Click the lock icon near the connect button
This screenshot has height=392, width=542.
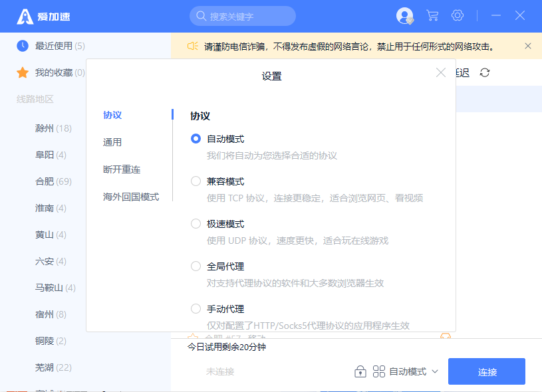[x=360, y=371]
